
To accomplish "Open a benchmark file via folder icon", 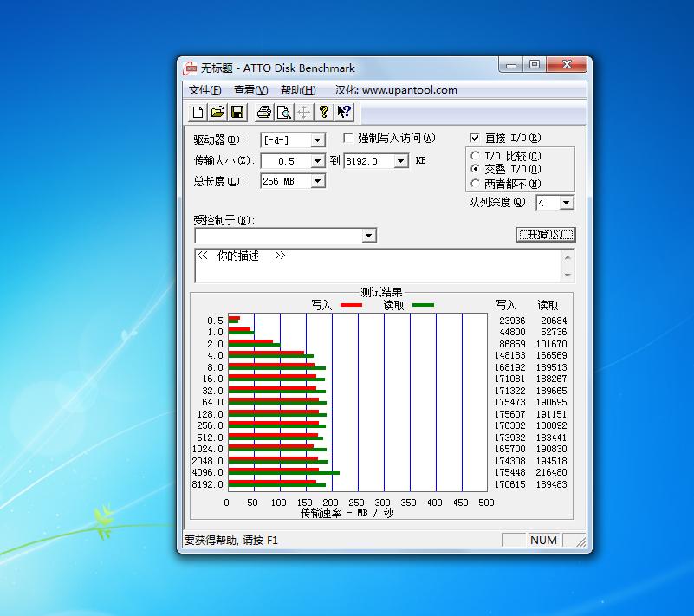I will [217, 112].
